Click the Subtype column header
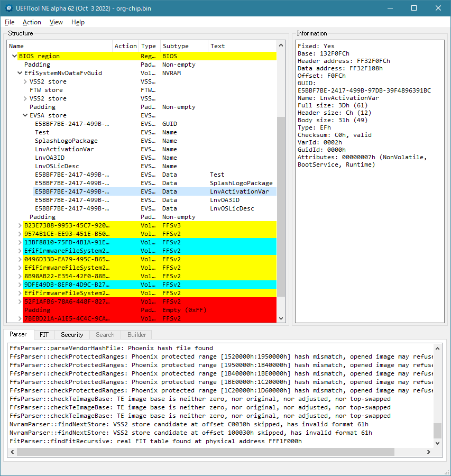Image resolution: width=451 pixels, height=476 pixels. click(184, 46)
